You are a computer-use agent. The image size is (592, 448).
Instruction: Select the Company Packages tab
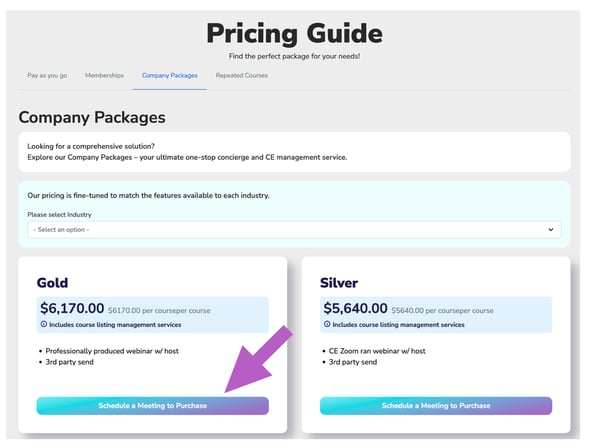point(170,75)
